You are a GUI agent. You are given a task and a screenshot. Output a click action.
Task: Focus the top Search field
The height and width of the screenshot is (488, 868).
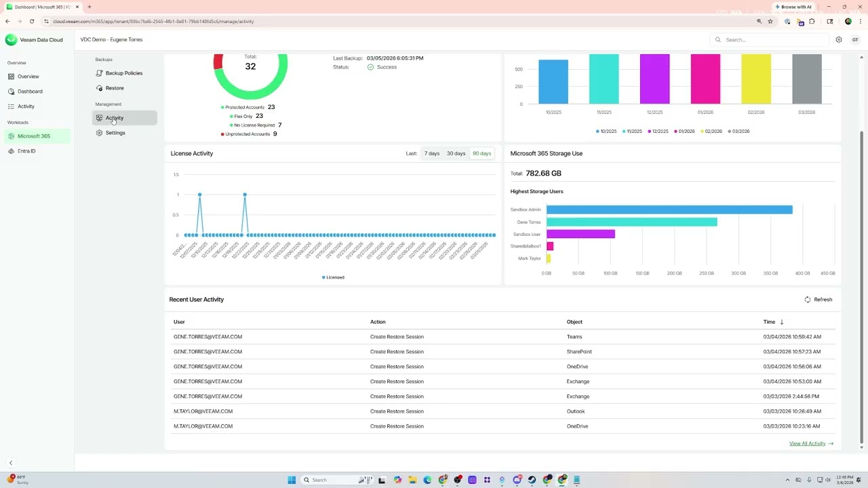tap(770, 40)
